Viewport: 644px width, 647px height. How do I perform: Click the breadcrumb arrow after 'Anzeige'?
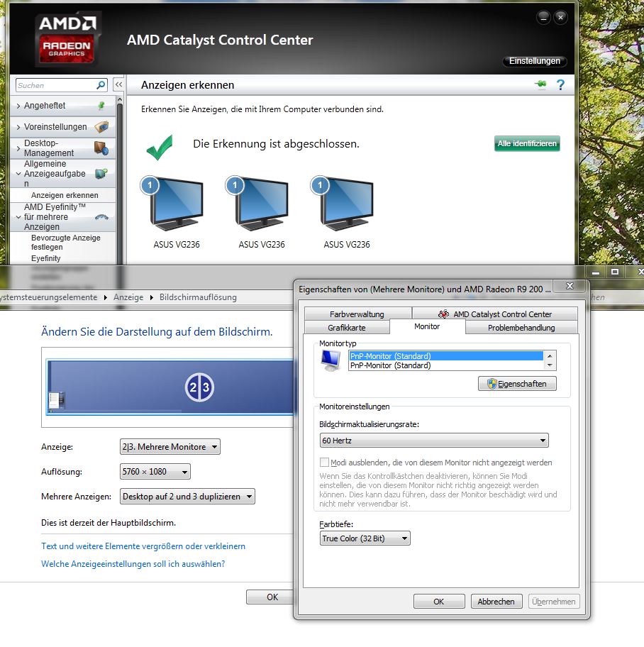pos(151,297)
